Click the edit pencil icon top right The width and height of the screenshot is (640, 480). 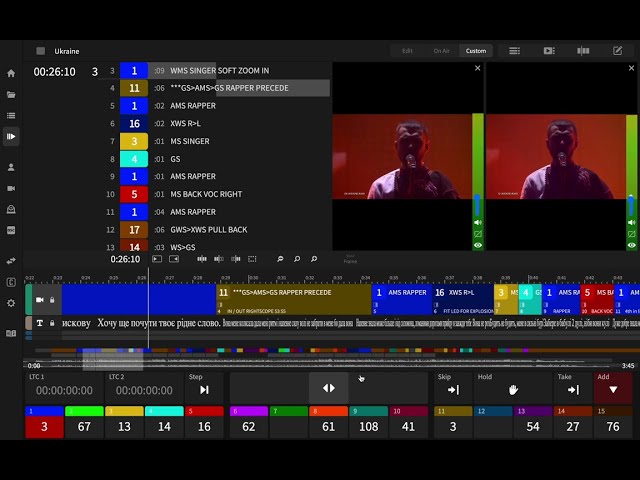point(618,51)
